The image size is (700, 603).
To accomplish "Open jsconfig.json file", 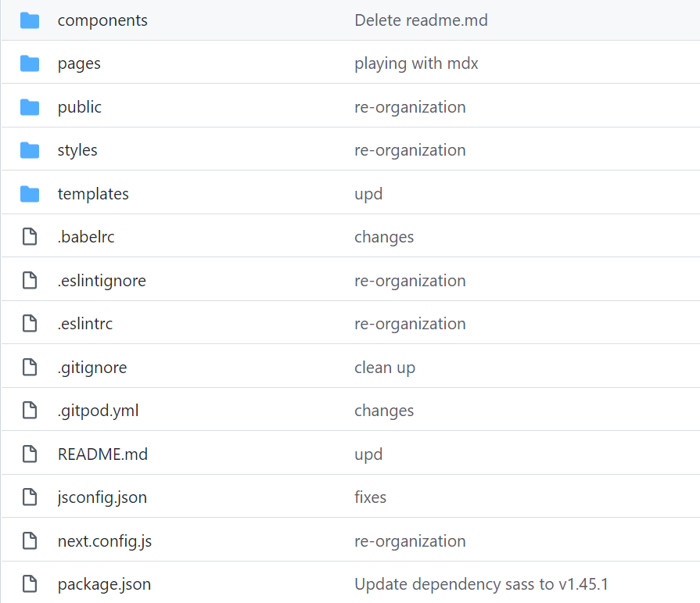I will 102,497.
